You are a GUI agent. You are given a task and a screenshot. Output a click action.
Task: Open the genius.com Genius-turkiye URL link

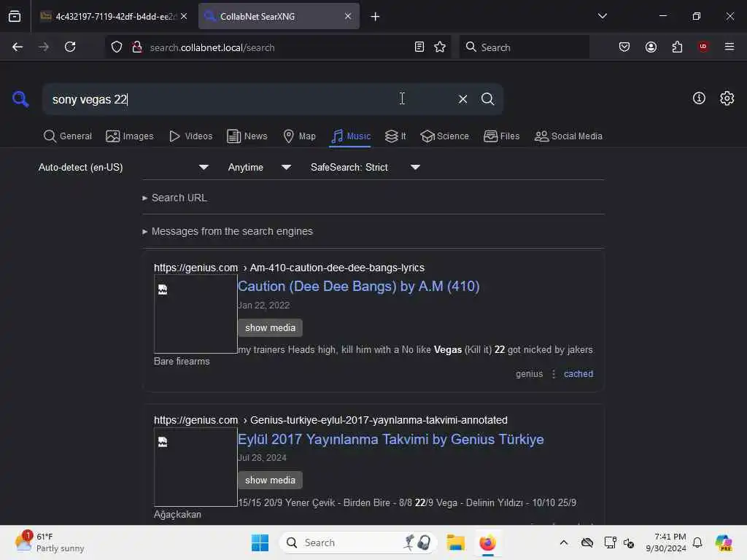click(x=330, y=420)
